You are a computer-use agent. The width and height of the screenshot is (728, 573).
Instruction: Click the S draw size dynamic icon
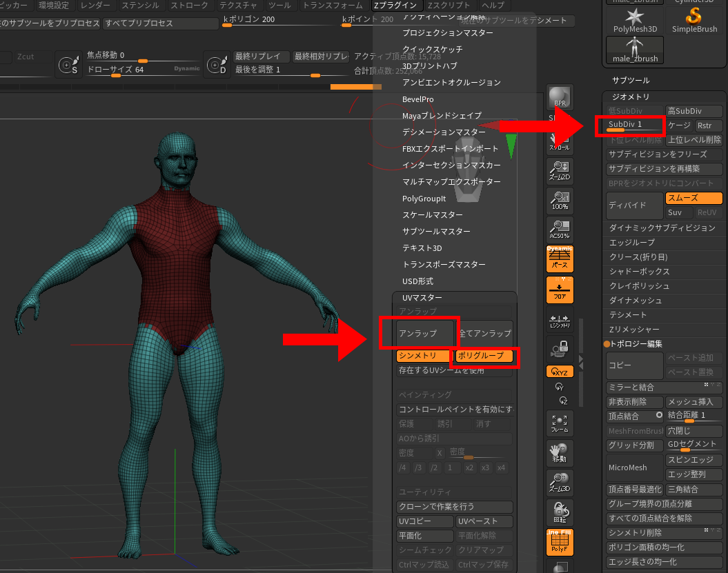[x=68, y=65]
